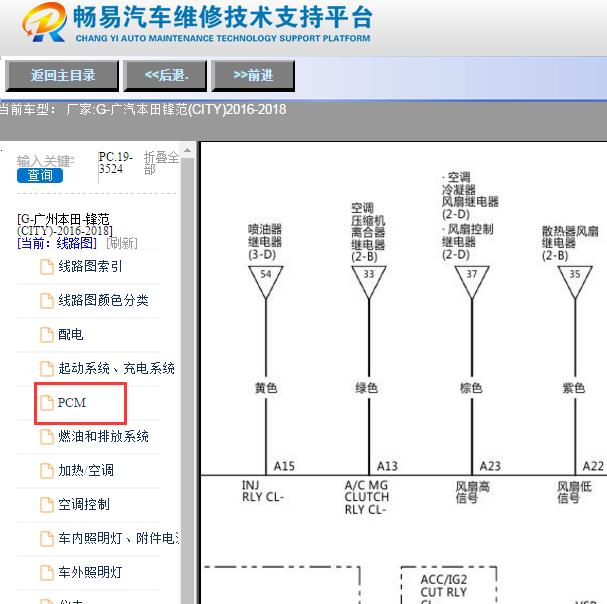
Task: Click the 风扇高信号 text
Action: pyautogui.click(x=472, y=492)
